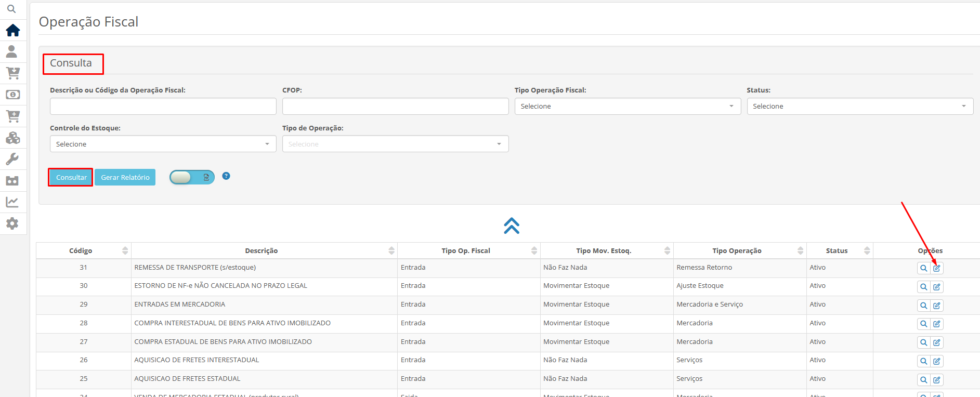Open the cart with plus sidebar icon
Viewport: 980px width, 397px height.
(13, 116)
